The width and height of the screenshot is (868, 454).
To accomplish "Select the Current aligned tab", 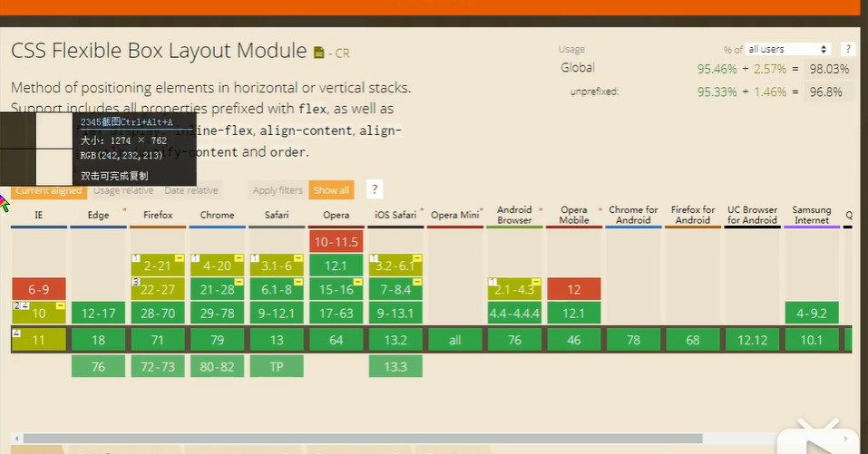I will point(49,190).
